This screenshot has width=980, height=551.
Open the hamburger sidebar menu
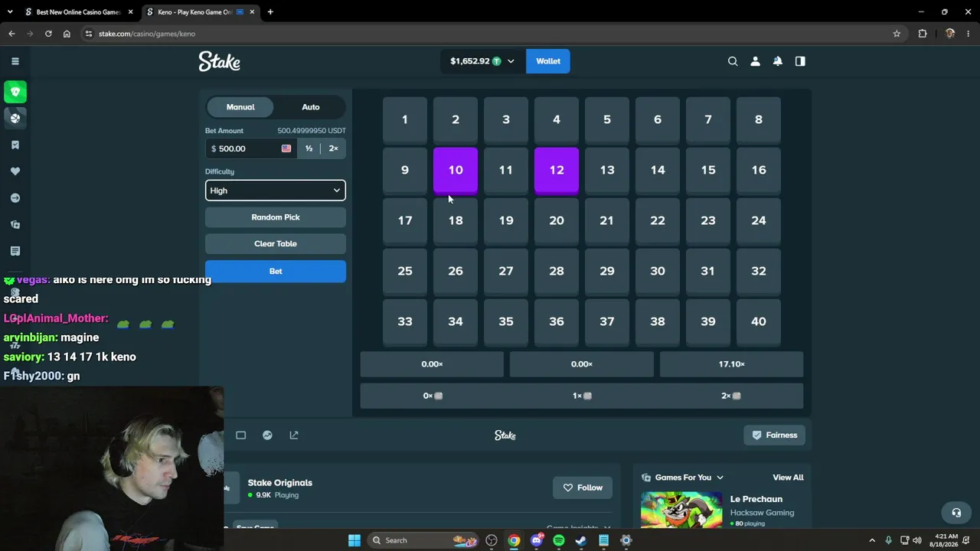pyautogui.click(x=15, y=61)
